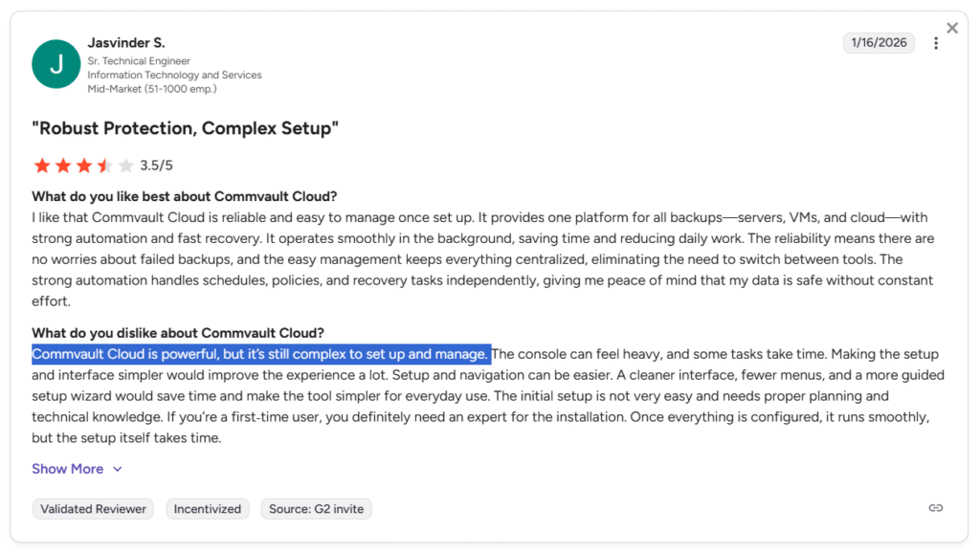Click the first rating star
The image size is (980, 555).
point(42,166)
